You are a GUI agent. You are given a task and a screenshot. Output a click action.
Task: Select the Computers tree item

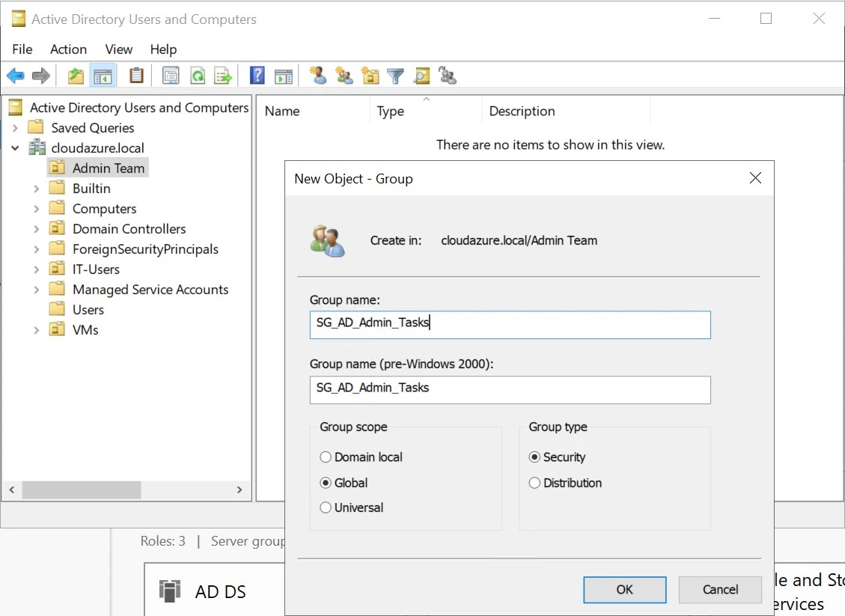[105, 209]
